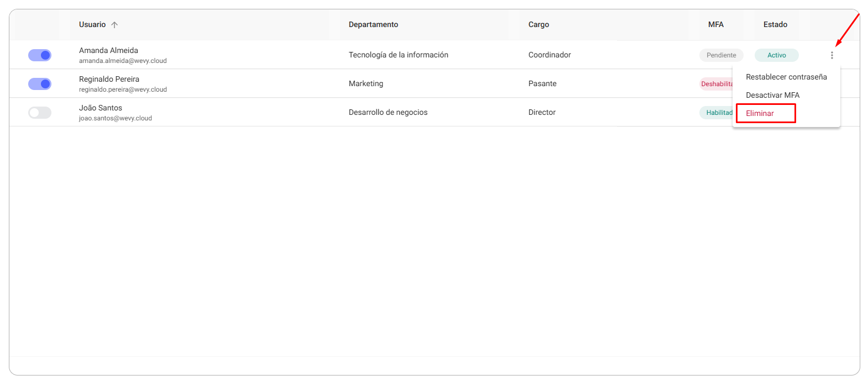Select the name Reginaldo Pereira
The image size is (868, 386).
pyautogui.click(x=109, y=79)
